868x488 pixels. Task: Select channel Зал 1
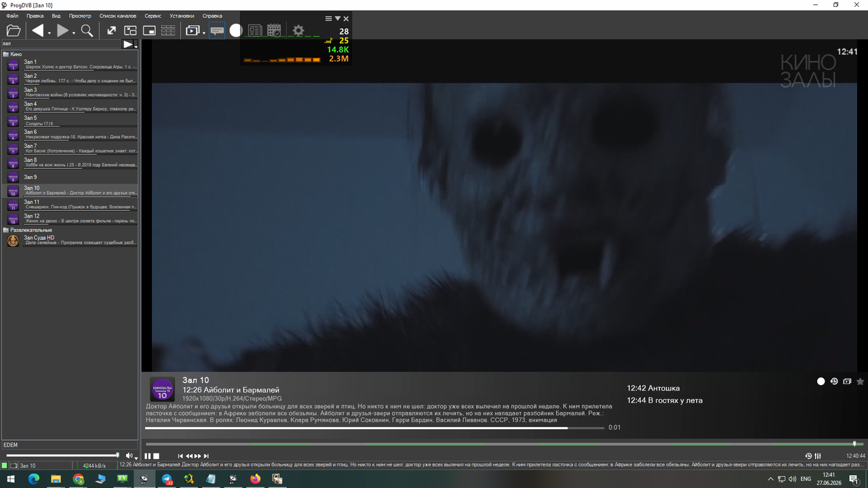[x=71, y=64]
